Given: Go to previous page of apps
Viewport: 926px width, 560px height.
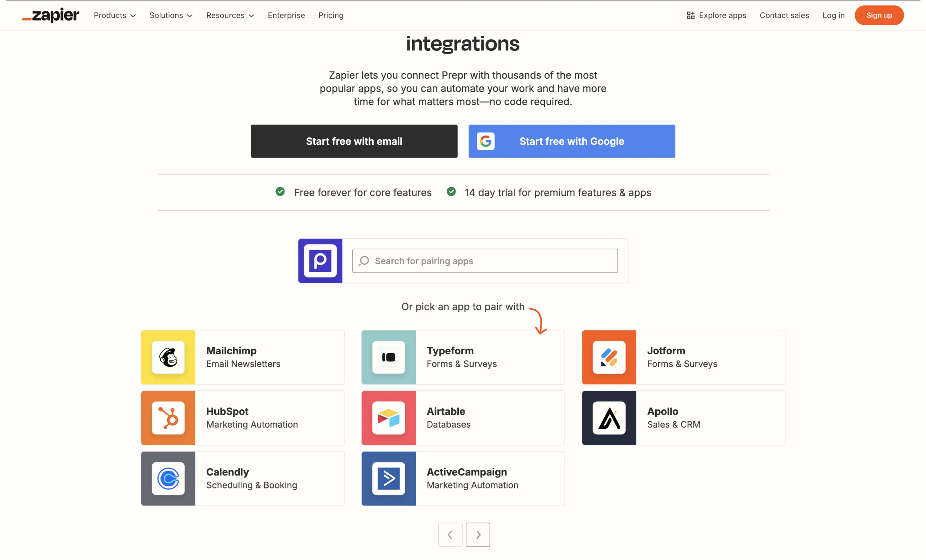Looking at the screenshot, I should point(450,535).
